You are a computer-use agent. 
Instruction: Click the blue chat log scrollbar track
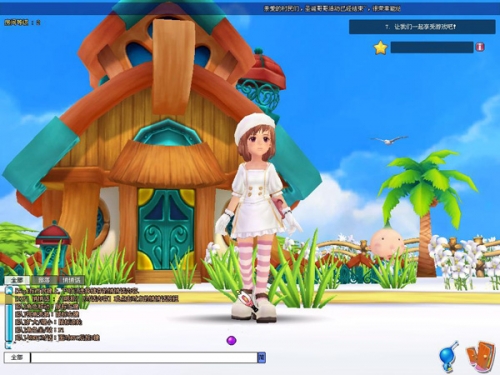[9, 318]
